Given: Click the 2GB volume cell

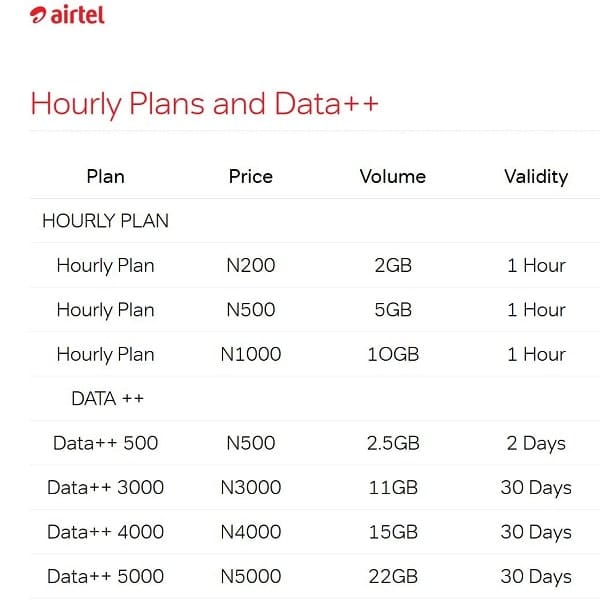Looking at the screenshot, I should click(393, 265).
